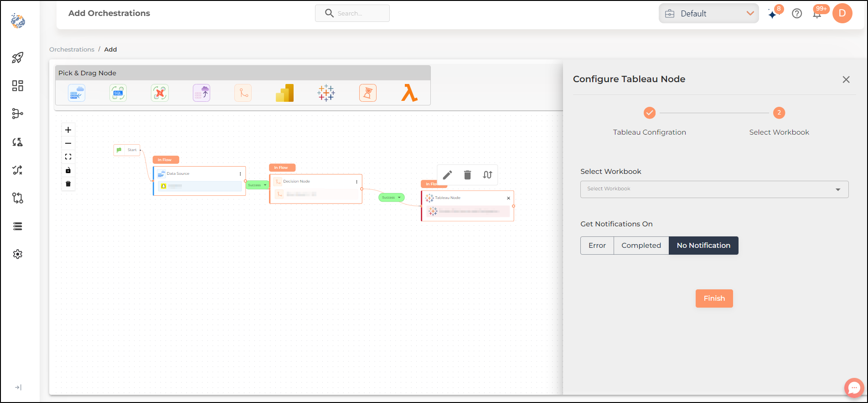Image resolution: width=868 pixels, height=403 pixels.
Task: Toggle the canvas lock icon
Action: coord(68,170)
